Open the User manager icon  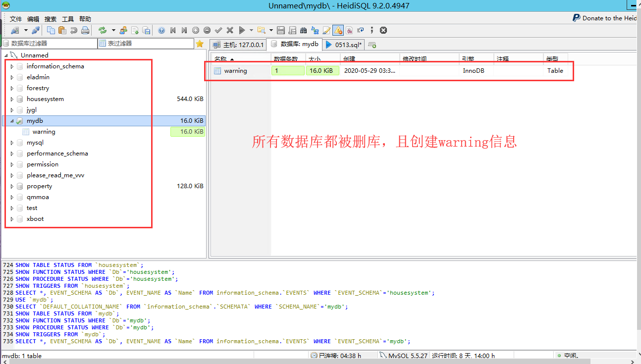[123, 30]
